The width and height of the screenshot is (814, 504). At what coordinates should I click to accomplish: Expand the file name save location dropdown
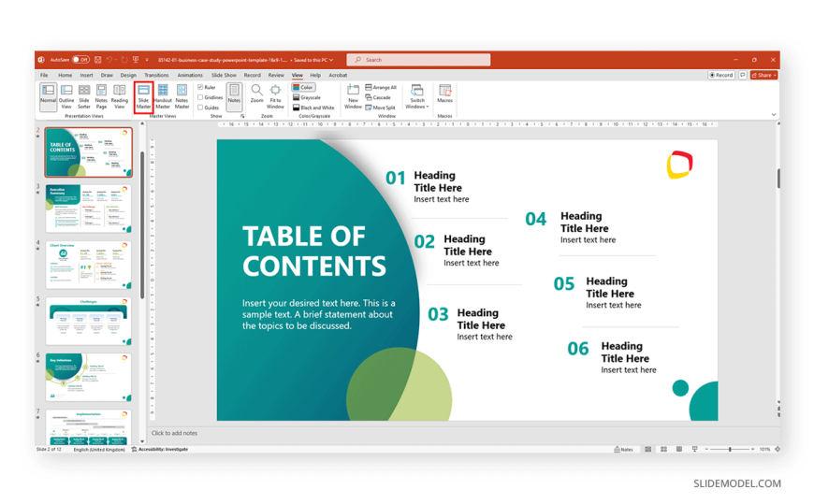331,60
